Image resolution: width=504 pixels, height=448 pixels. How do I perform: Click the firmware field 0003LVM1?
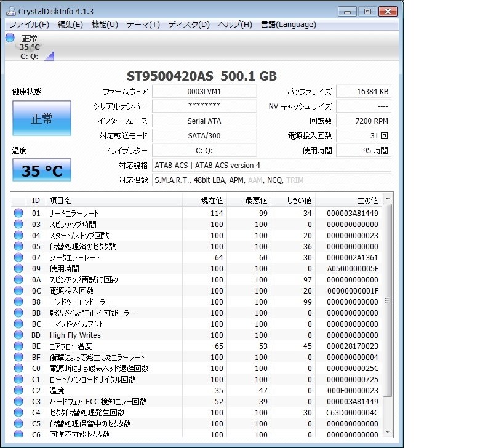coord(204,92)
